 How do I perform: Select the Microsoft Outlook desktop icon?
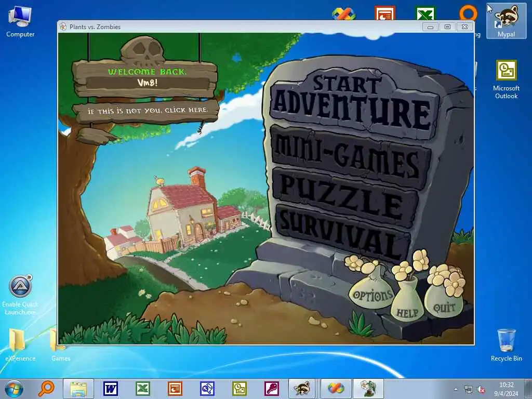[x=506, y=79]
